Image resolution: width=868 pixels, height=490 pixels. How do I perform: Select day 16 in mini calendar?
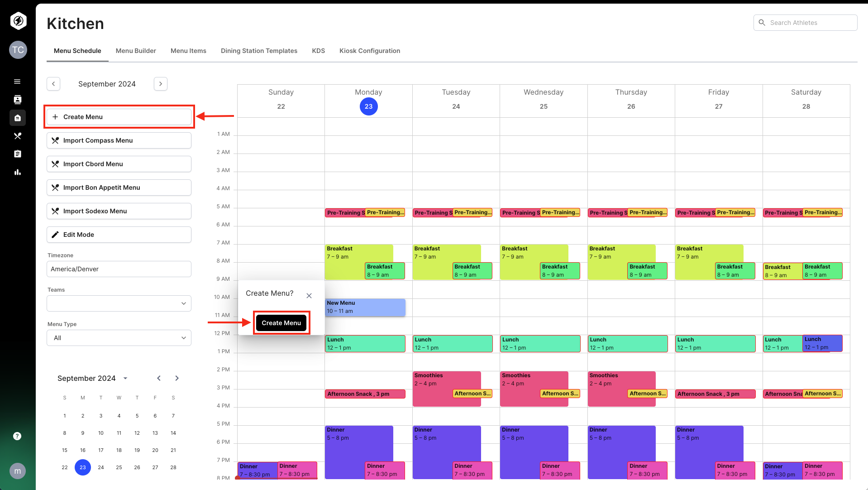pos(83,450)
